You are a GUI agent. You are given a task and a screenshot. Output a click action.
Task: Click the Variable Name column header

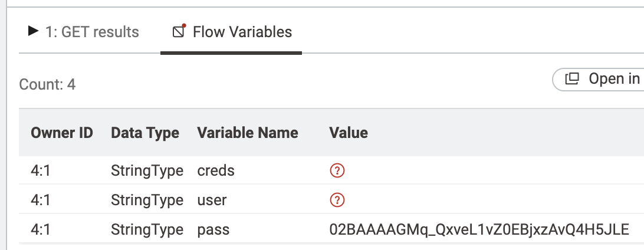(248, 133)
